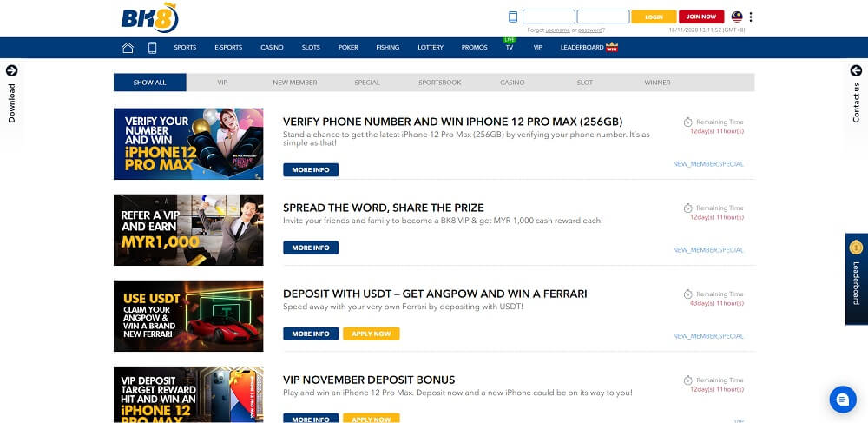Screen dimensions: 868x423
Task: Click the clock icon of VIP November promo
Action: coord(688,380)
